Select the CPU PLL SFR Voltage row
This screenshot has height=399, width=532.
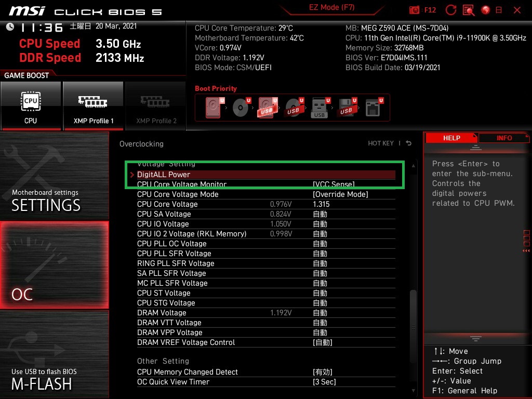(x=266, y=253)
